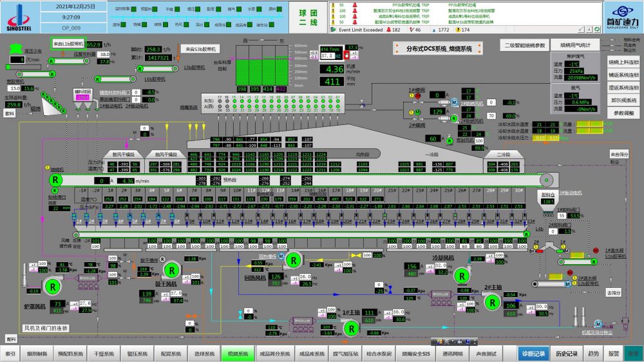644x362 pixels.
Task: Open 烧嘴安全SIS tab
Action: tap(416, 354)
